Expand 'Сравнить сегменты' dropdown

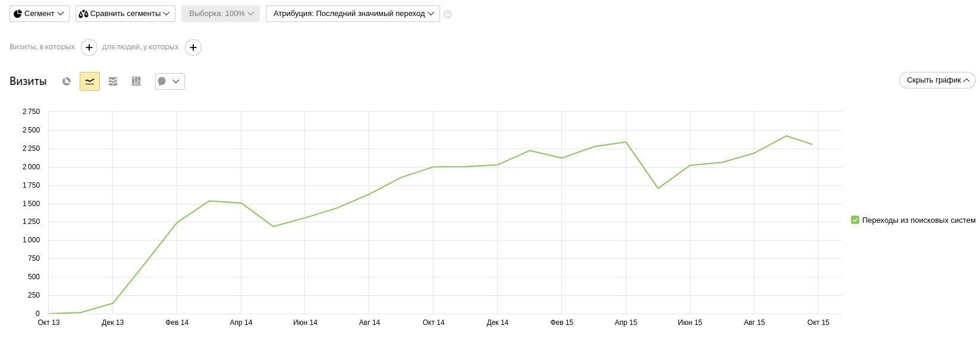coord(125,14)
